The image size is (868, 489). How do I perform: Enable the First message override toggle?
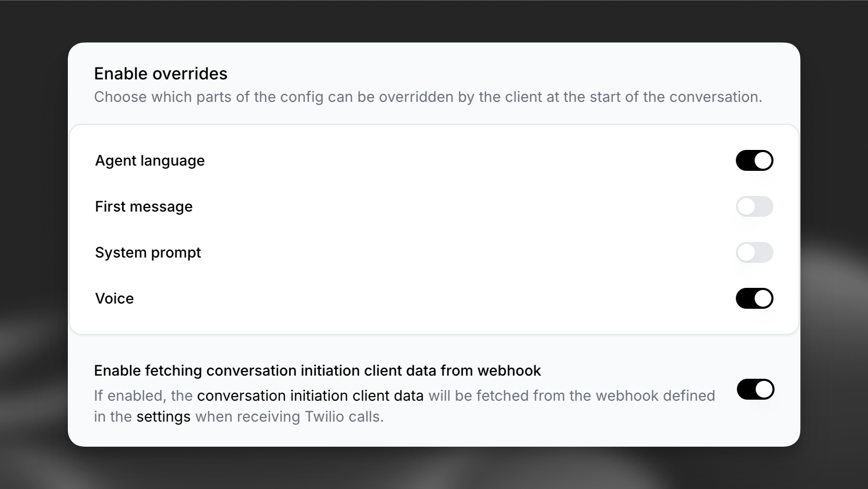coord(755,206)
